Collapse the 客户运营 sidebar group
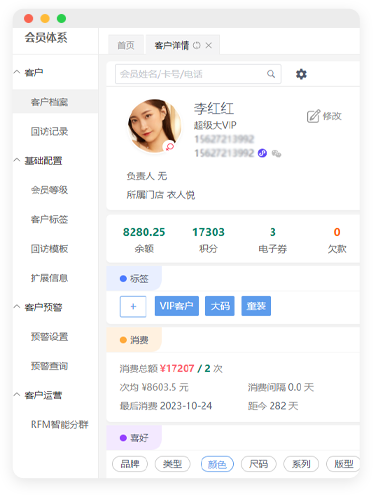Image resolution: width=373 pixels, height=495 pixels. (17, 395)
